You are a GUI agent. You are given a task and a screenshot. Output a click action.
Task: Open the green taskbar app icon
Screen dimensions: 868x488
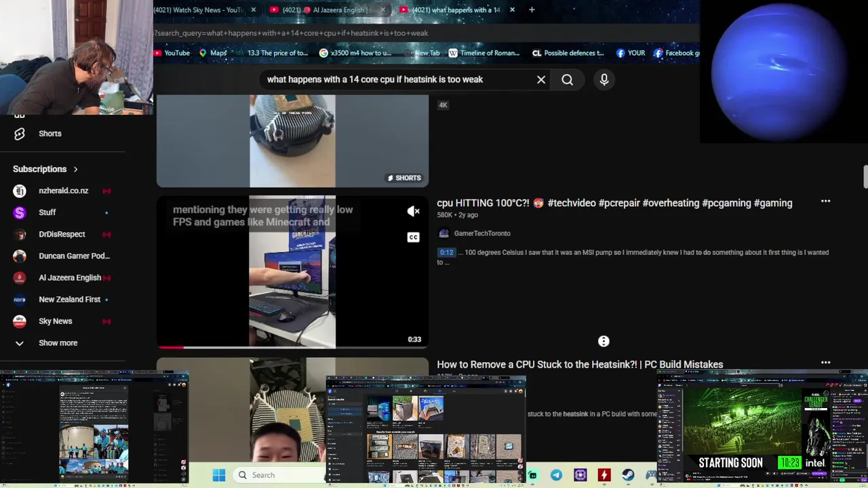[534, 475]
